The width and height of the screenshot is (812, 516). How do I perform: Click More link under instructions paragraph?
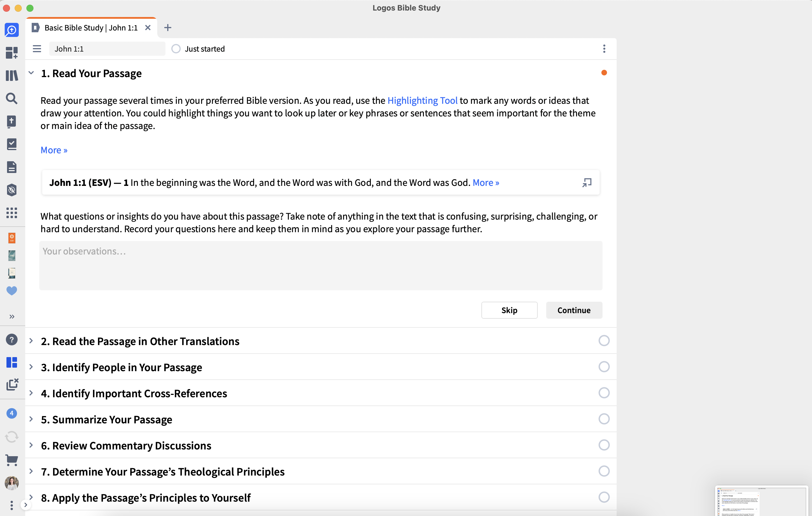coord(54,150)
